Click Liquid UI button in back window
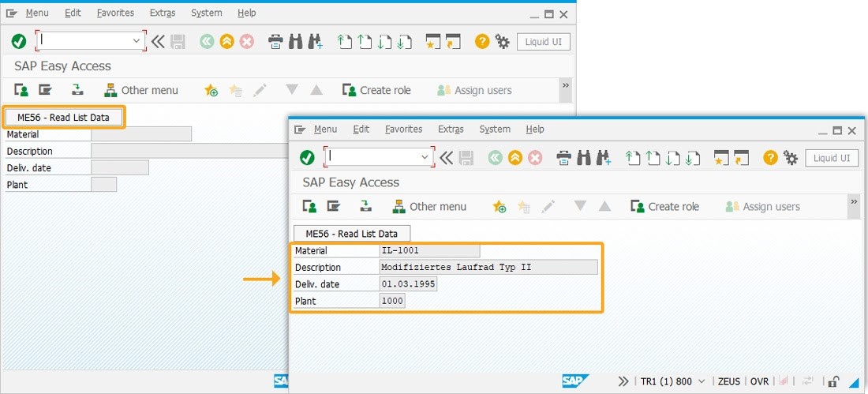 [544, 42]
